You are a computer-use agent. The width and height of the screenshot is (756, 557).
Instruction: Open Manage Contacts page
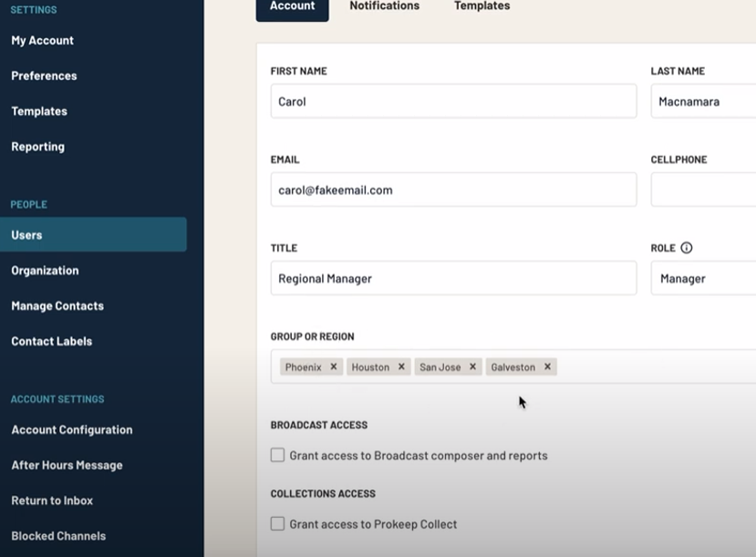tap(57, 306)
